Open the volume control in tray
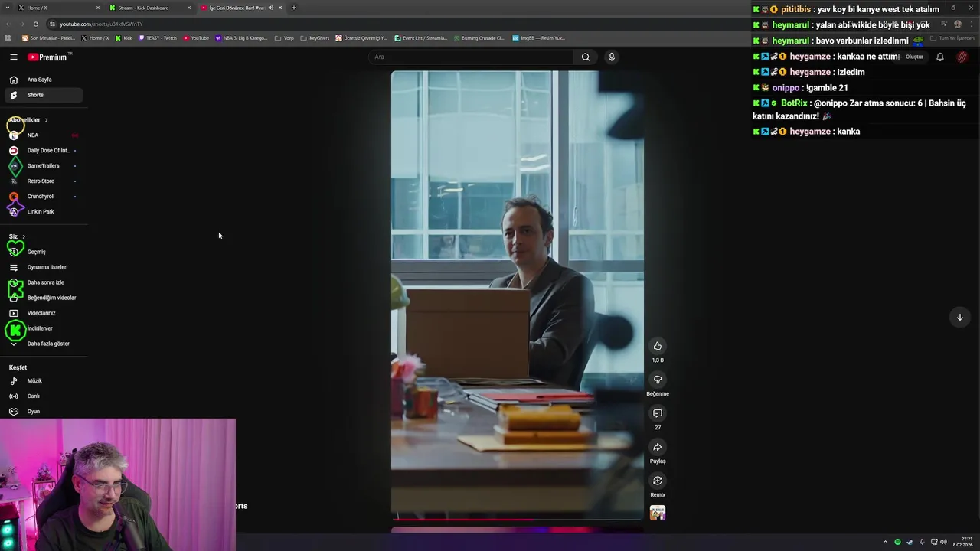This screenshot has width=980, height=551. coord(943,542)
